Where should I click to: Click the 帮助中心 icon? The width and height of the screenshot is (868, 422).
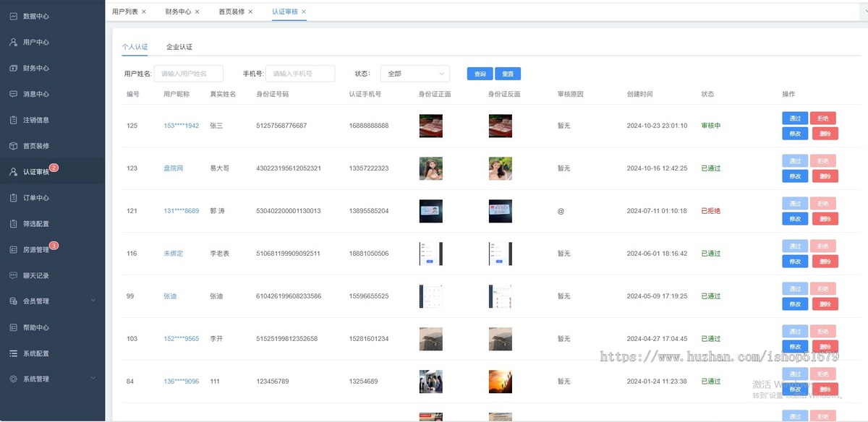[13, 327]
